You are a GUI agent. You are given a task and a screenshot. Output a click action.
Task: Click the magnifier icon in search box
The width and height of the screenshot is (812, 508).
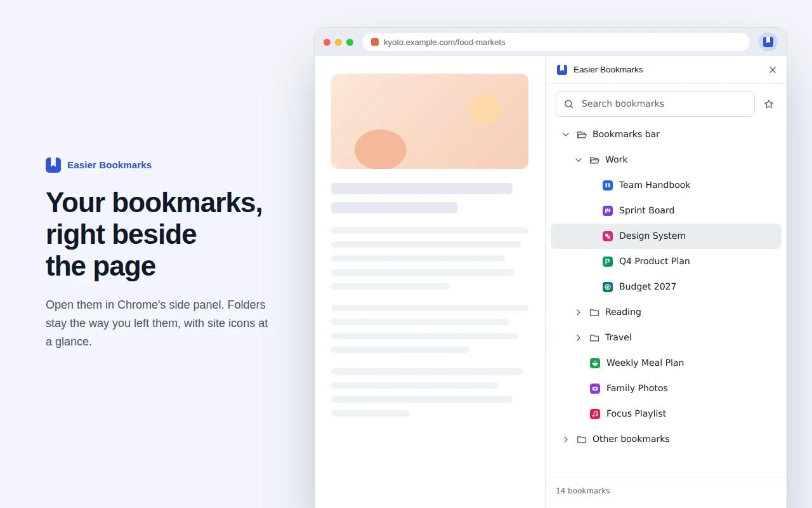point(569,104)
